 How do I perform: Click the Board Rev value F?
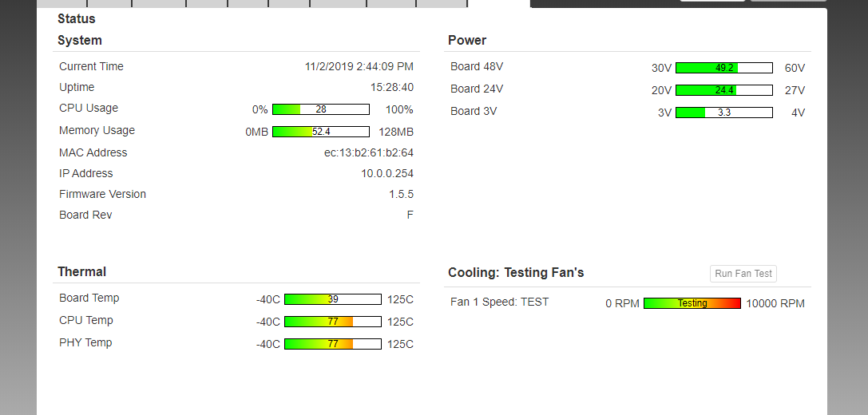(x=410, y=215)
